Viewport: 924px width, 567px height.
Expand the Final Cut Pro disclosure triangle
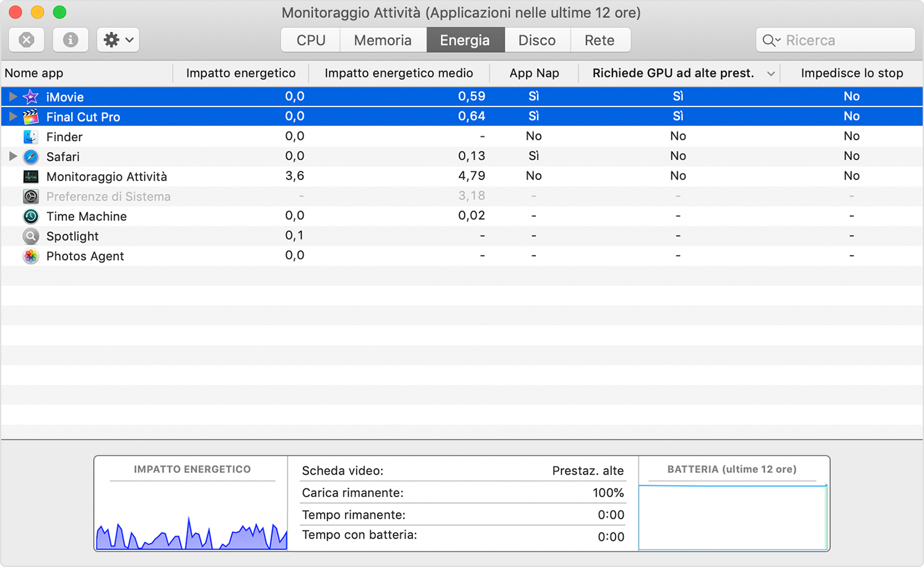coord(12,116)
